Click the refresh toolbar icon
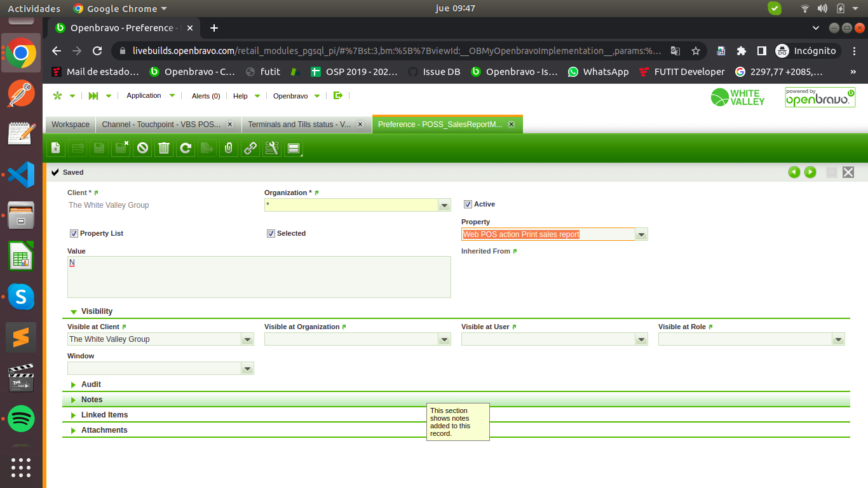Viewport: 868px width, 488px height. click(x=186, y=148)
